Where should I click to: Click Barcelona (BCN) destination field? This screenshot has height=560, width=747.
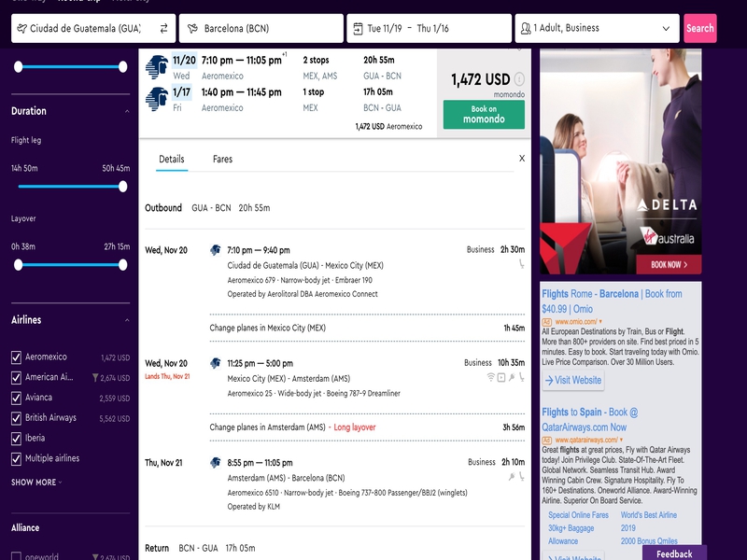tap(261, 29)
